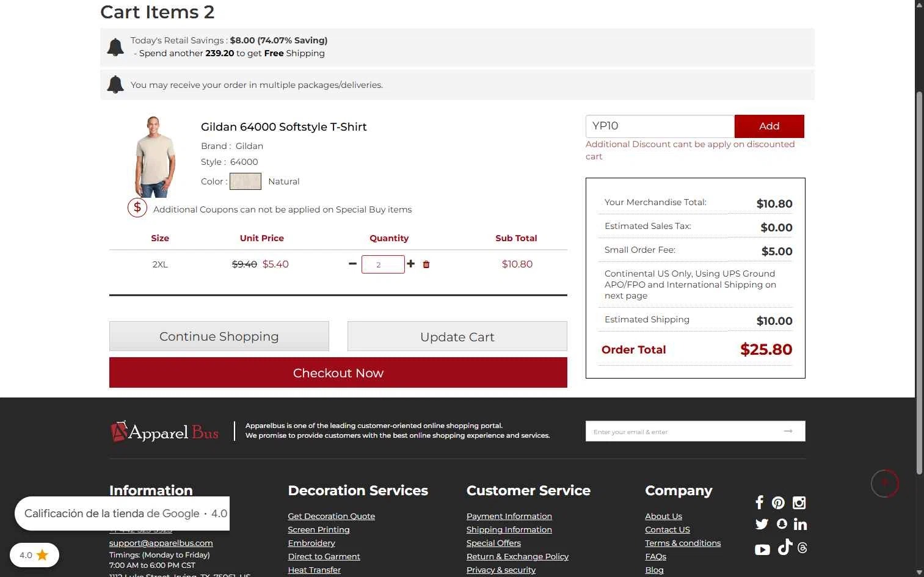This screenshot has width=924, height=577.
Task: Open the Gildan T-Shirt product thumbnail
Action: pyautogui.click(x=155, y=157)
